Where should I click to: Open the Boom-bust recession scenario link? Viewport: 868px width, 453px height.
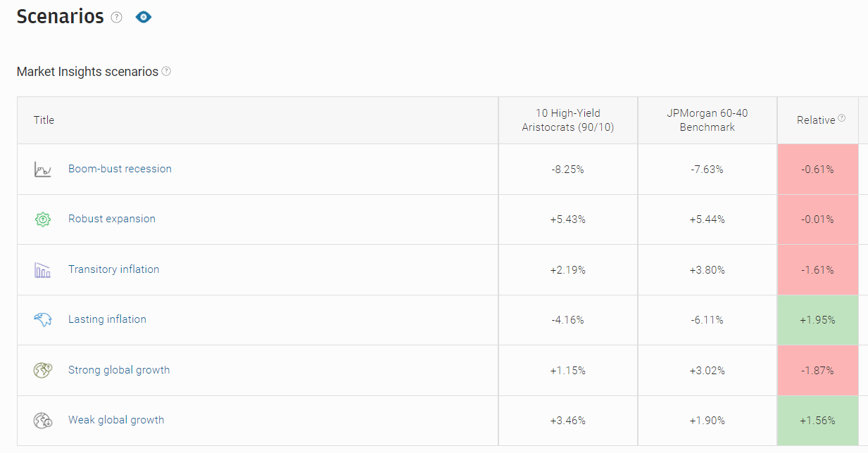(120, 169)
